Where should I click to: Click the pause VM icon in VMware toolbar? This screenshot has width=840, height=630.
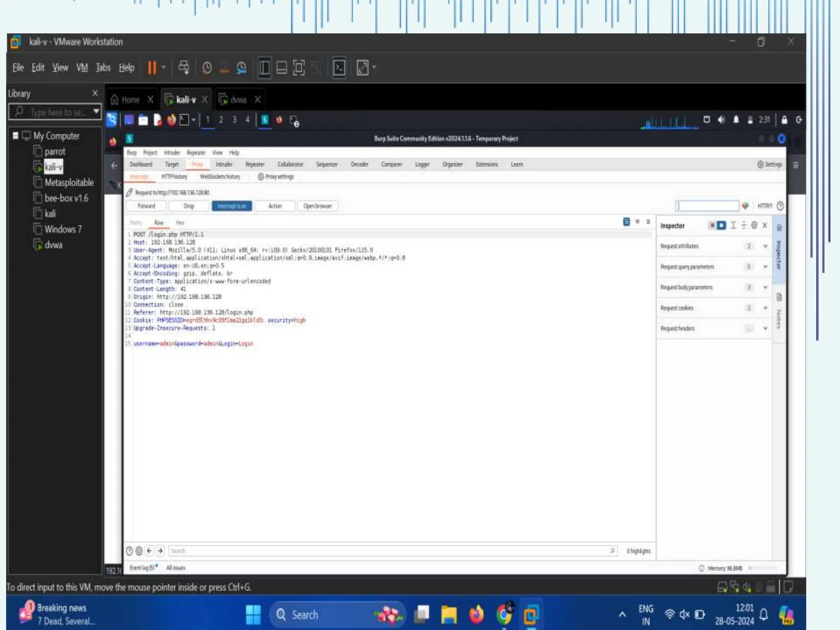[x=152, y=68]
